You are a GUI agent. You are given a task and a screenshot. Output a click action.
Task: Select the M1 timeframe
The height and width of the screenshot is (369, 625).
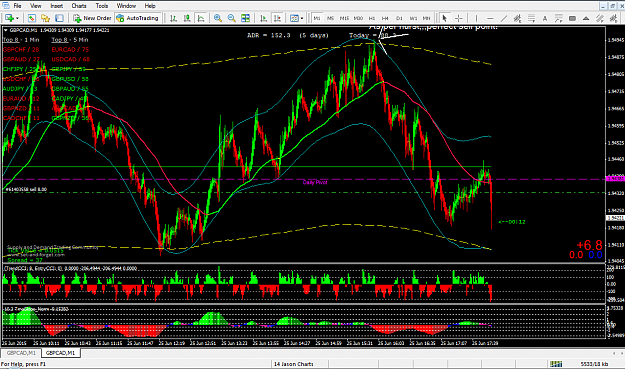pyautogui.click(x=317, y=18)
